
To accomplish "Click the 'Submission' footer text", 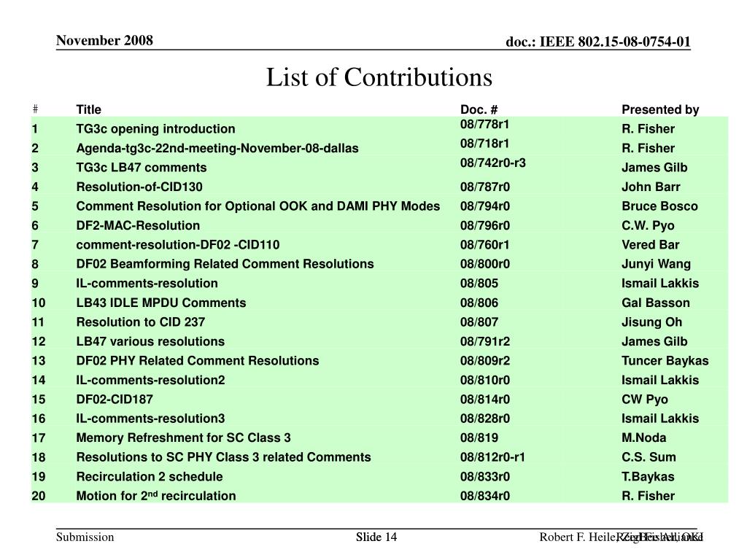I will (85, 537).
